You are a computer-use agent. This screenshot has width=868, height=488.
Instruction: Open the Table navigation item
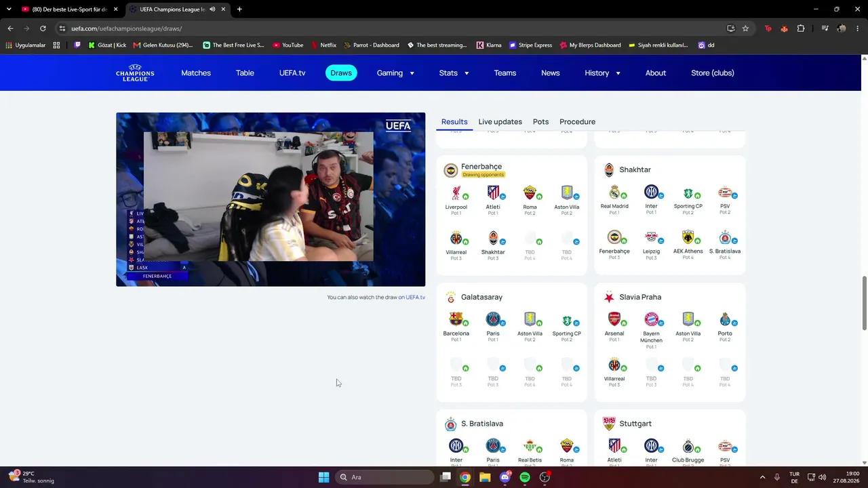[x=245, y=73]
